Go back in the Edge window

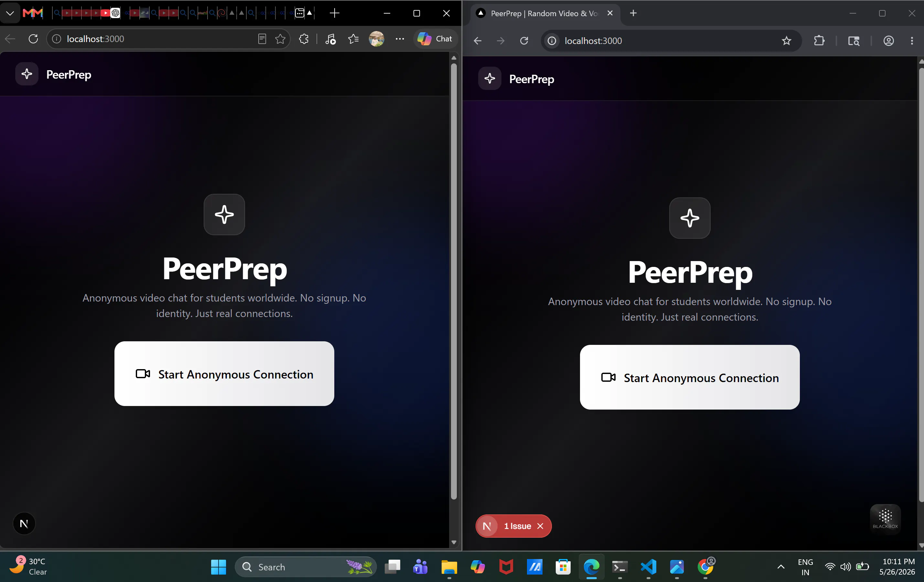10,39
